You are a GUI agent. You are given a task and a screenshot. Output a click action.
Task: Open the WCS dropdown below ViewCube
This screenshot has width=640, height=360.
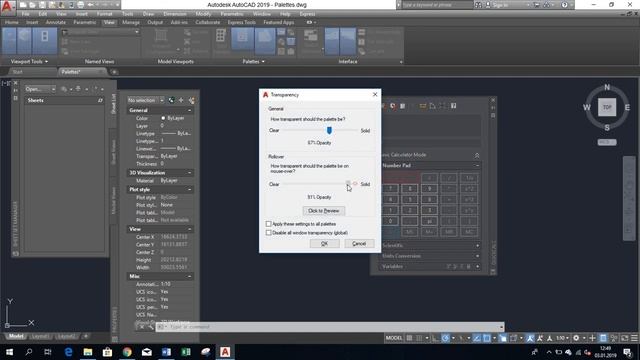(x=607, y=142)
